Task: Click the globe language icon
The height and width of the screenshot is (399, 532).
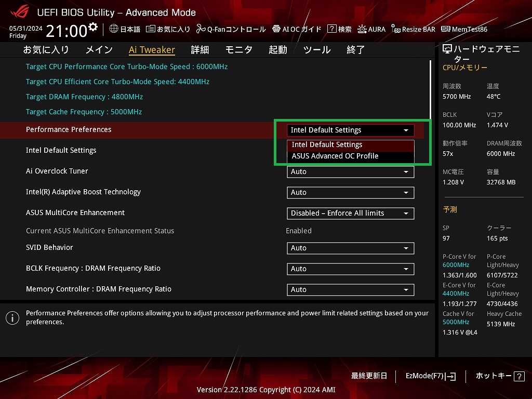Action: [114, 29]
